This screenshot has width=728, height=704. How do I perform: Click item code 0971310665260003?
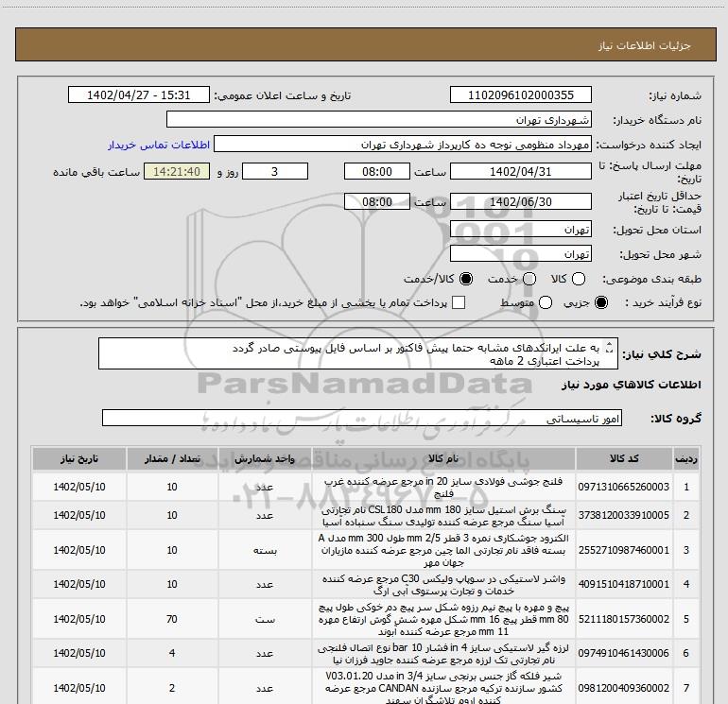624,487
